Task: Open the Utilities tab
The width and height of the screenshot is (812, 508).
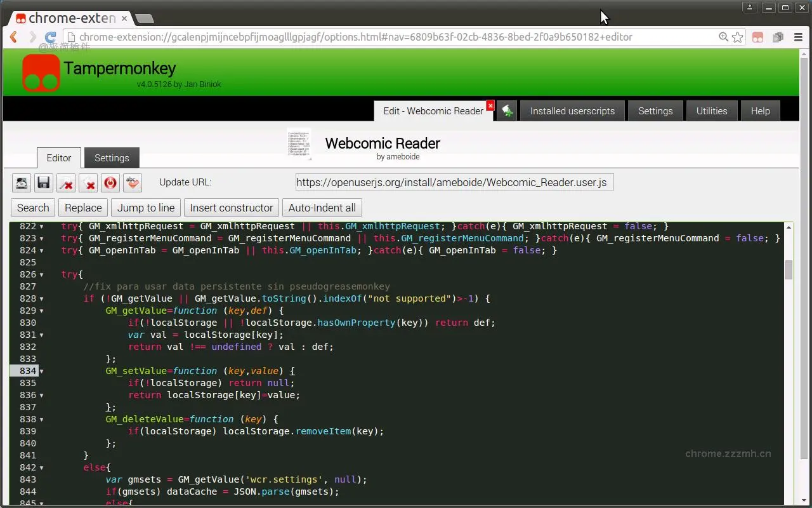Action: coord(711,110)
